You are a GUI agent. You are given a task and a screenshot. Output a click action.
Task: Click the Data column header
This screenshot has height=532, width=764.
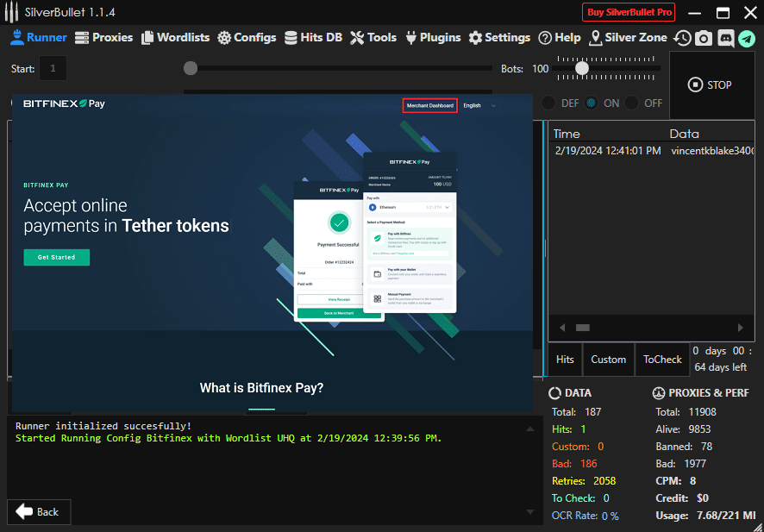click(x=684, y=134)
